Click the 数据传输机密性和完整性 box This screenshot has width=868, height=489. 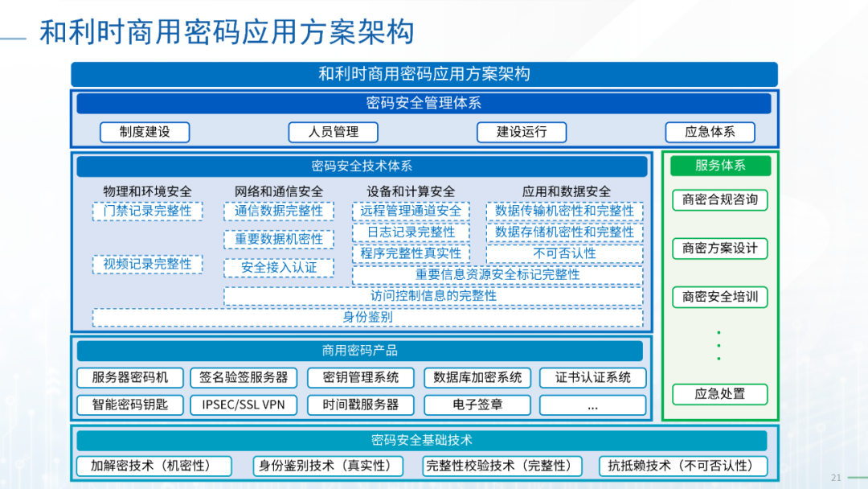[x=565, y=211]
